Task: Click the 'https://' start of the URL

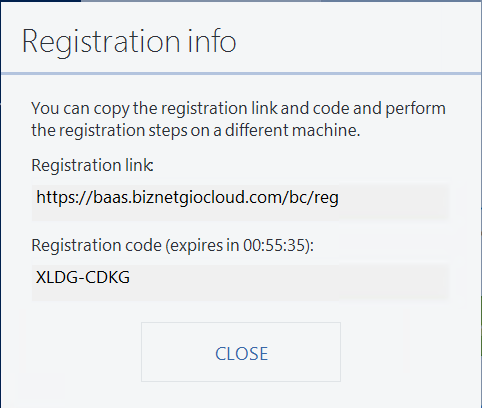Action: [x=64, y=197]
